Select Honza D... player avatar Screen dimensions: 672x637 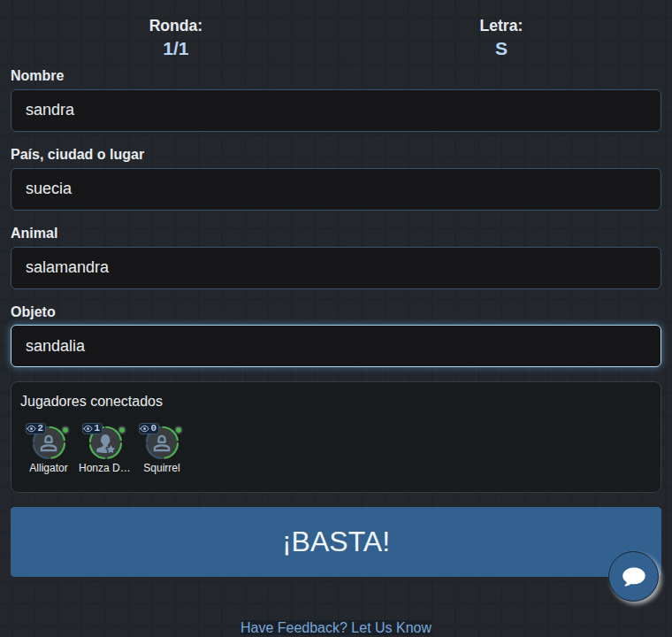(x=105, y=442)
